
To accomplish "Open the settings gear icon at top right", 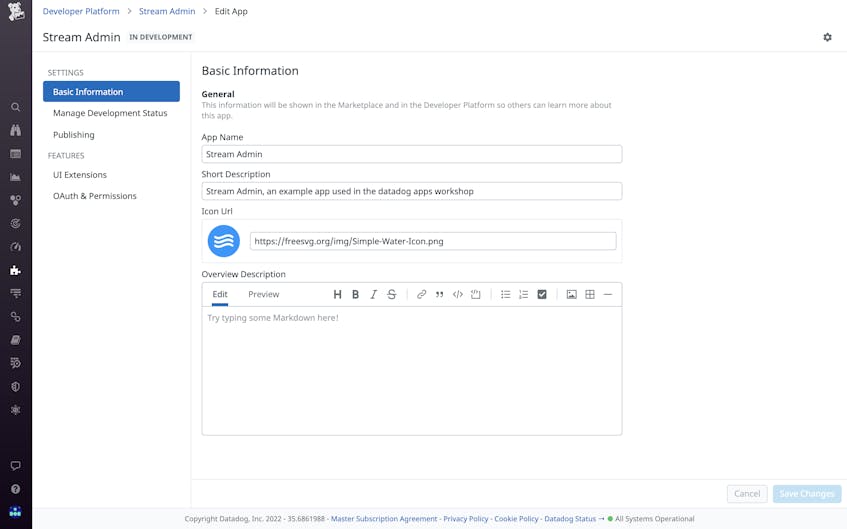I will pyautogui.click(x=827, y=37).
